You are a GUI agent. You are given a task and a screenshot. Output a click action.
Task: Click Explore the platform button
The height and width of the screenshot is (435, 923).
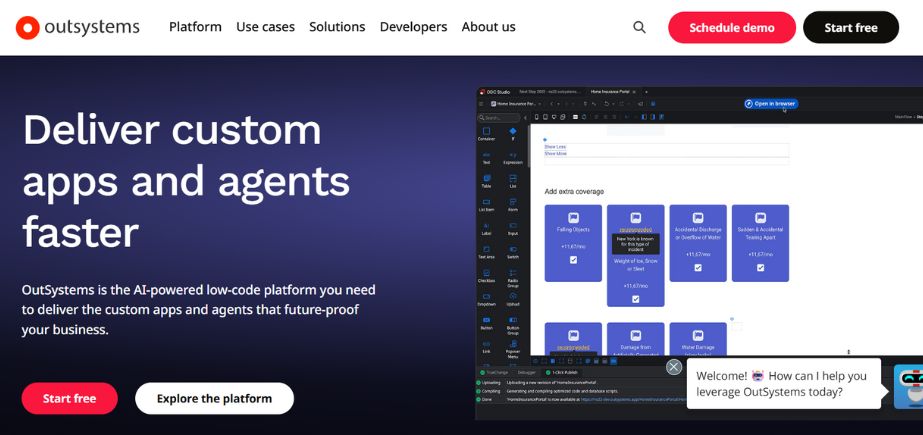click(x=214, y=399)
